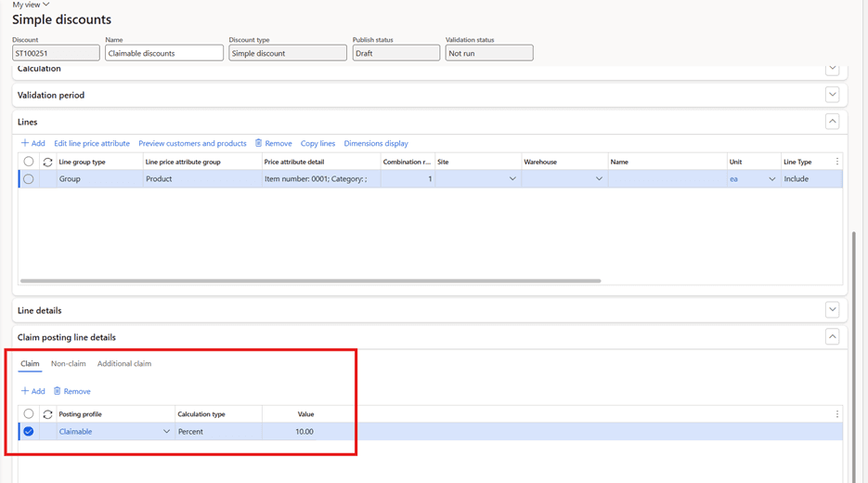Click the Include line type cell
Viewport: 868px width, 483px height.
(x=811, y=179)
